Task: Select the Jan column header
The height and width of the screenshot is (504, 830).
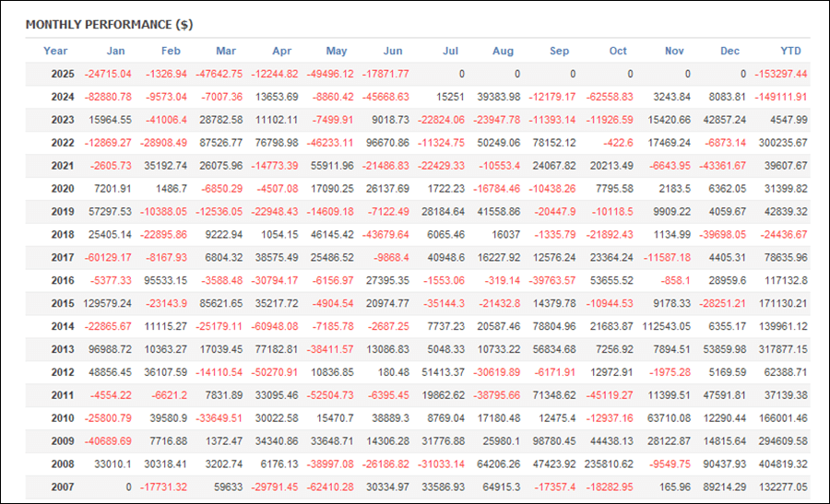Action: [x=115, y=51]
